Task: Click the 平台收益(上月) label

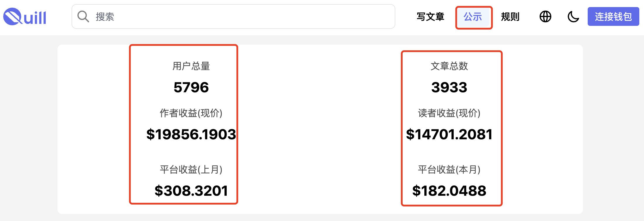Action: [191, 170]
